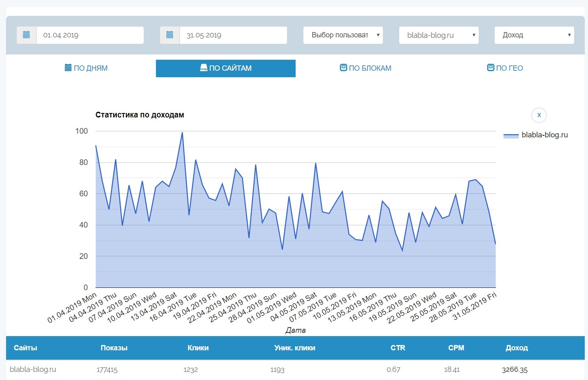Viewport: 588px width, 380px height.
Task: Click the 'Доход' table column header
Action: (516, 348)
